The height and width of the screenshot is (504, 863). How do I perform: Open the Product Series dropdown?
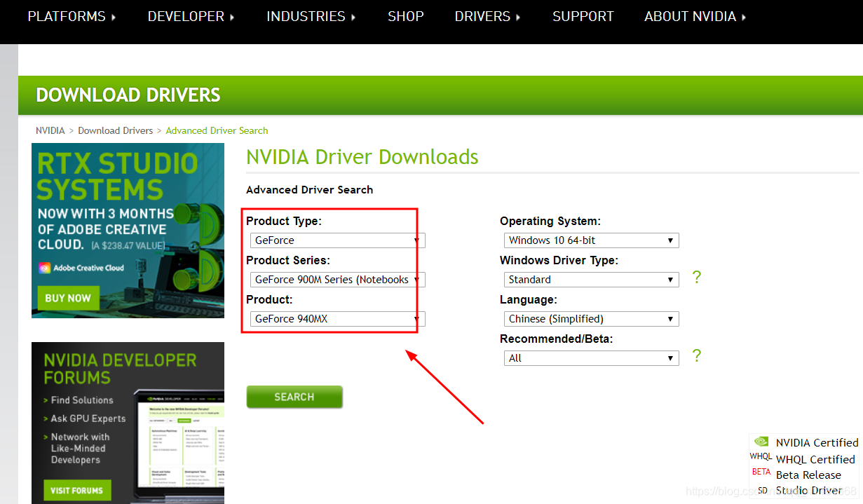(338, 280)
